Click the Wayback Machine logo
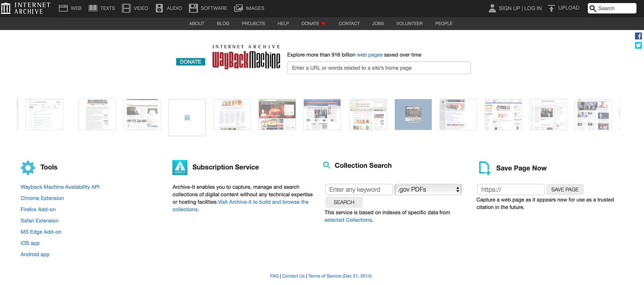 (x=246, y=57)
